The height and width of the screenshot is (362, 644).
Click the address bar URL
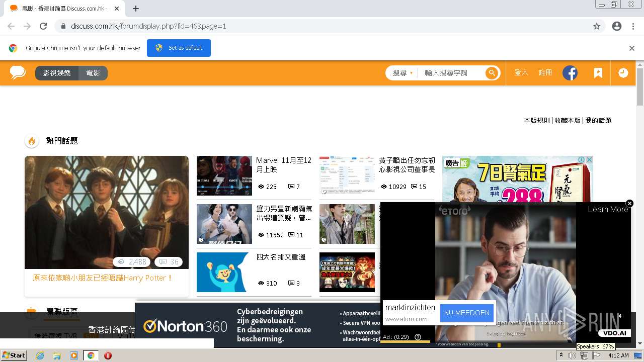pos(148,26)
